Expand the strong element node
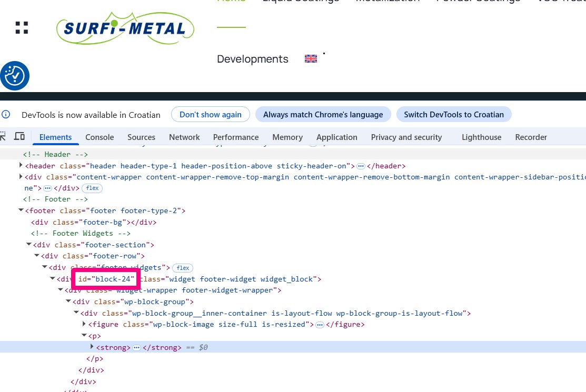This screenshot has width=586, height=392. tap(92, 347)
